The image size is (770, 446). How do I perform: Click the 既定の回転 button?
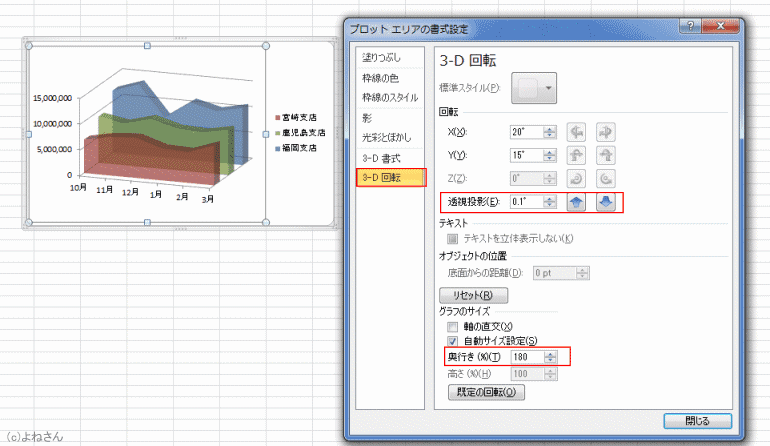(x=486, y=392)
